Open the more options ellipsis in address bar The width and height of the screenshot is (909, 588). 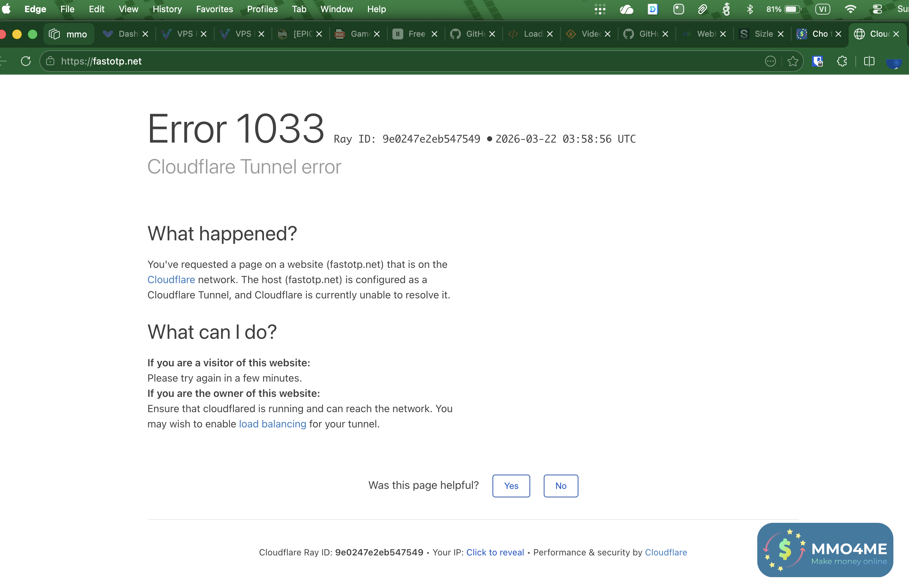pyautogui.click(x=771, y=61)
